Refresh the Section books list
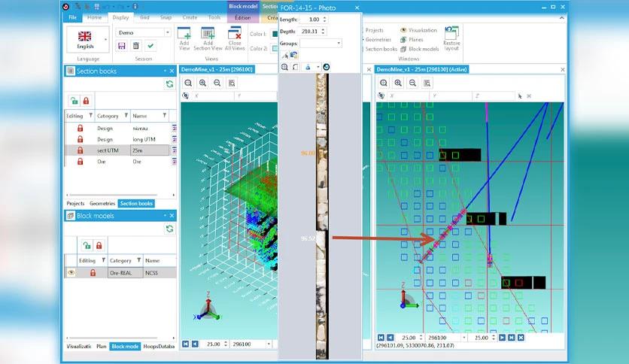The width and height of the screenshot is (629, 364). (170, 84)
